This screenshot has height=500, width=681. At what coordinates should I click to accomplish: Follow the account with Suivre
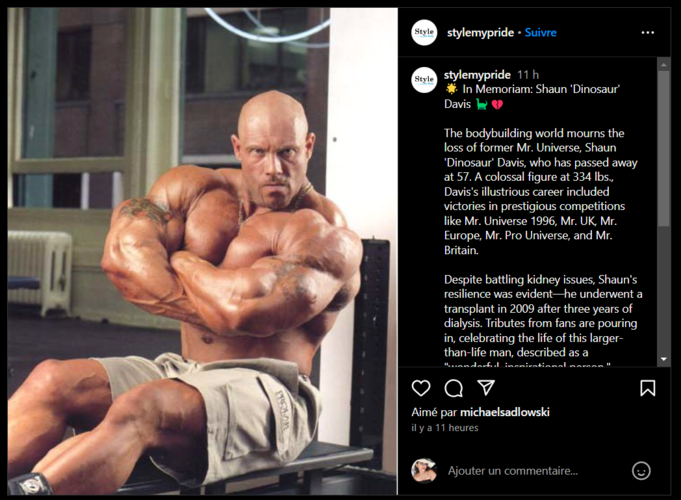pyautogui.click(x=540, y=33)
